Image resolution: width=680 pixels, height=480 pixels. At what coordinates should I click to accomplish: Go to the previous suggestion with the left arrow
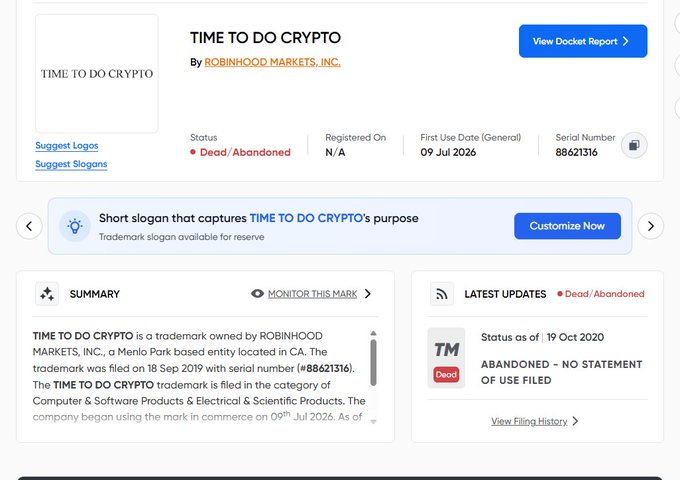(x=29, y=226)
